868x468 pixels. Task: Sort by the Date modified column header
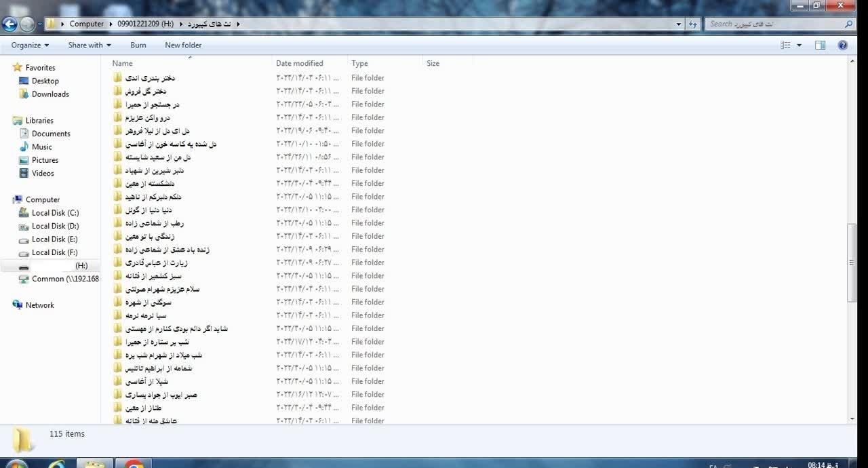click(x=299, y=63)
